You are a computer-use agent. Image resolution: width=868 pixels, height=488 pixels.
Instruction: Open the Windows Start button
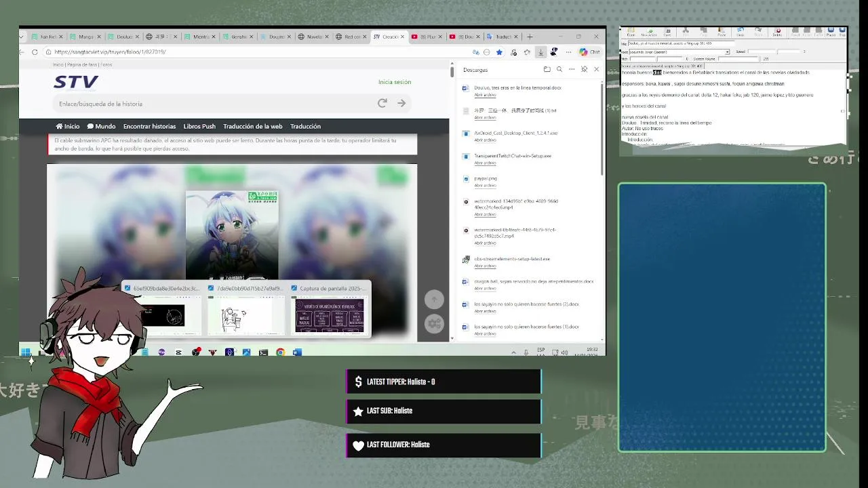[x=25, y=352]
